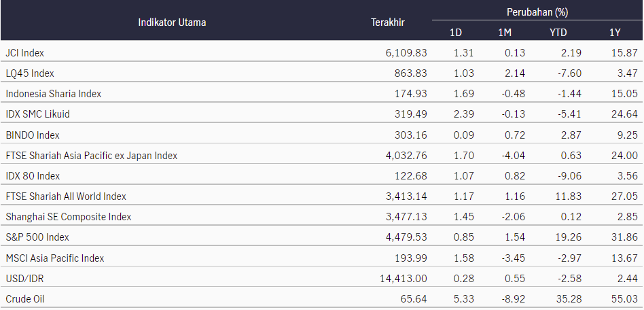Click the Perubahan (%) header
Screen dimensions: 644x310
pyautogui.click(x=537, y=12)
